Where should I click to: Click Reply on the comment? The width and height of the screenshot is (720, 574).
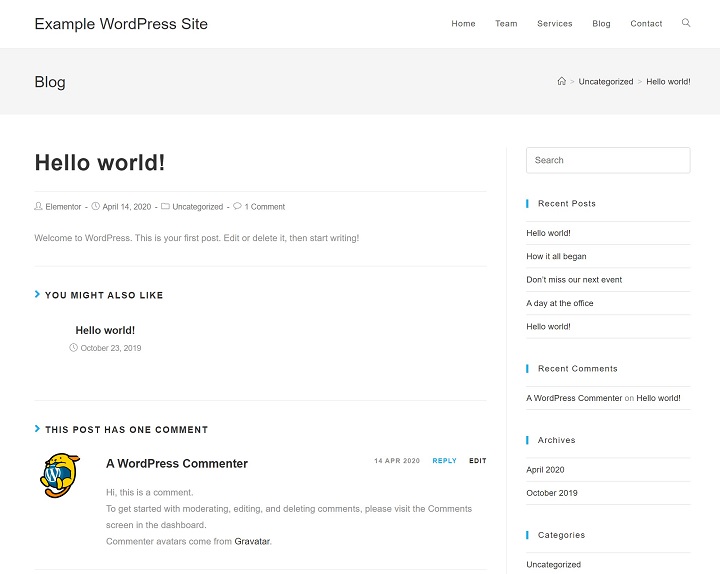coord(444,461)
